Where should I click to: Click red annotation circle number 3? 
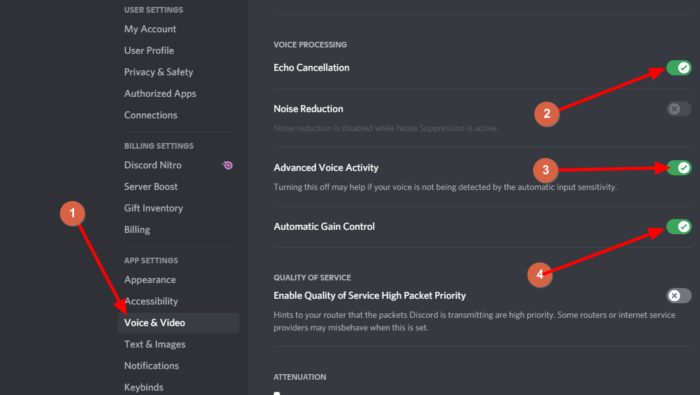click(x=546, y=170)
